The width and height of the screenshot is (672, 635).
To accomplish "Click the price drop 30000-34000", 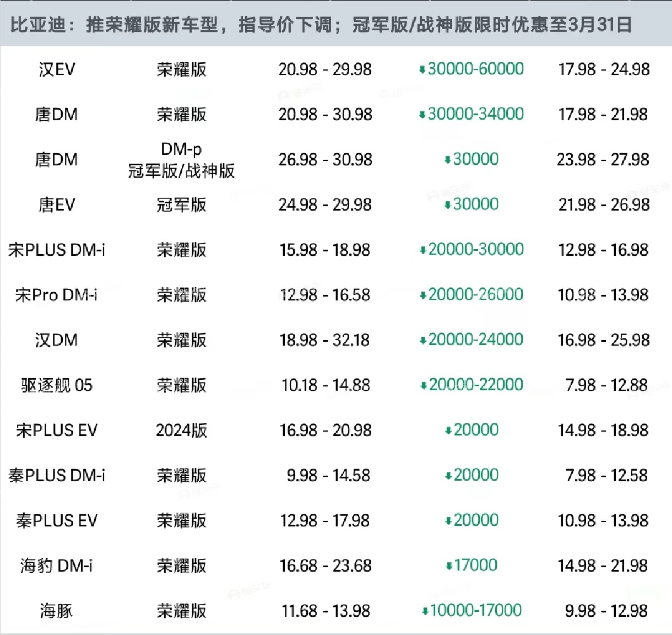I will 472,114.
